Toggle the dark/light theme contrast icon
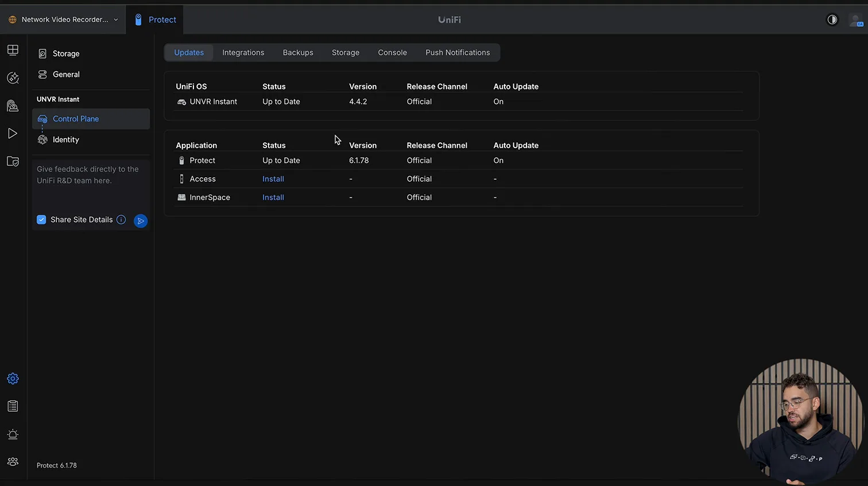 [x=832, y=20]
